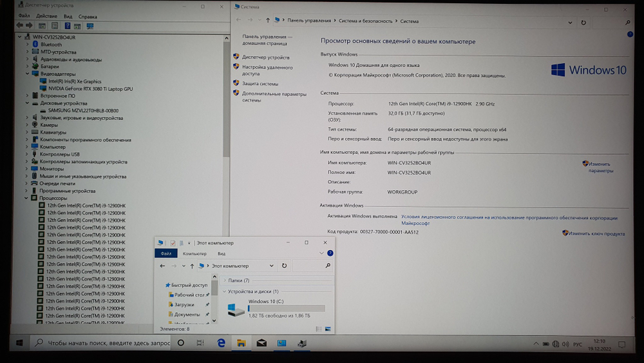The image size is (644, 363).
Task: Click Панель управления breadcrumb in address bar
Action: coord(309,21)
